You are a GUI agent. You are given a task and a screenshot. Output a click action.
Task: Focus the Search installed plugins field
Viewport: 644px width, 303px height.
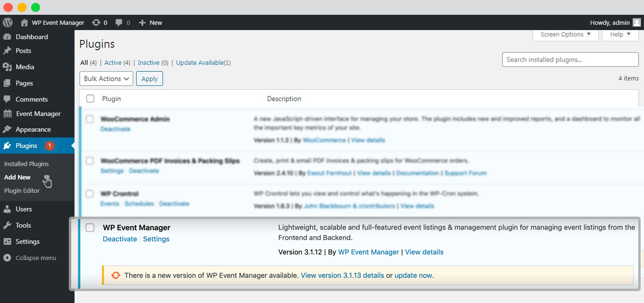point(570,60)
